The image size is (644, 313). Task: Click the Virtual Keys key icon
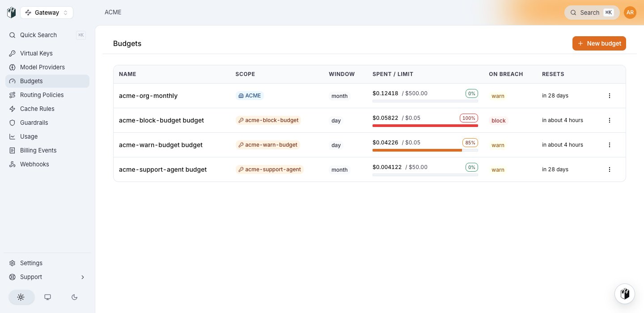click(x=13, y=53)
